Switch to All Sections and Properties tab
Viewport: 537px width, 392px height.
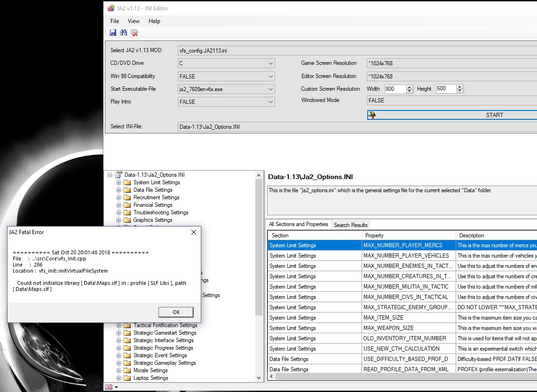pos(298,224)
